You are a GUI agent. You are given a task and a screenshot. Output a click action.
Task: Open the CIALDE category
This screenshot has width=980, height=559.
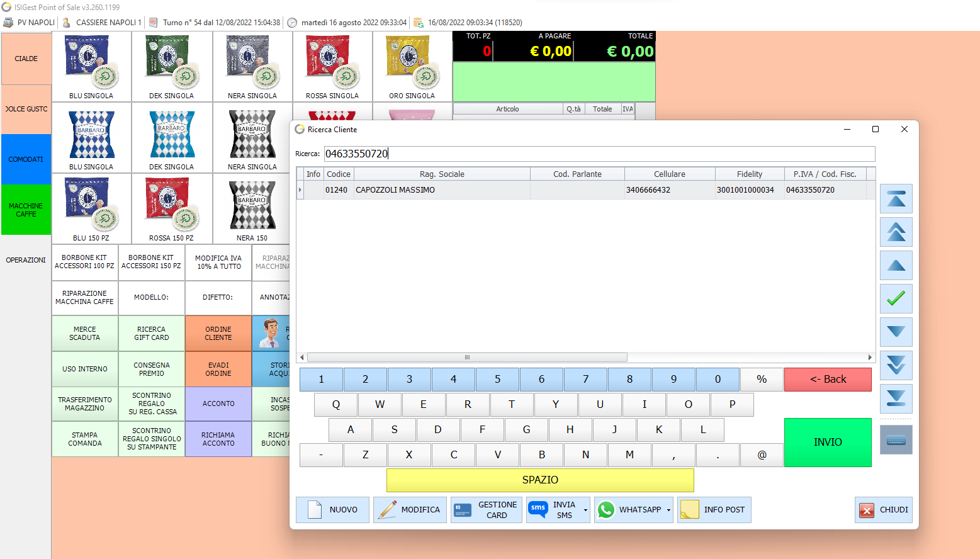point(26,59)
